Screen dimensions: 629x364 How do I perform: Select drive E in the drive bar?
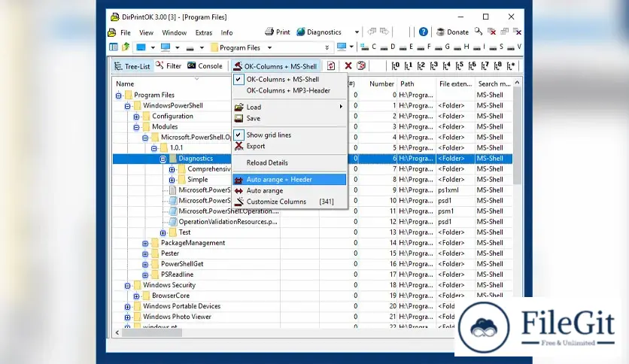pyautogui.click(x=406, y=47)
